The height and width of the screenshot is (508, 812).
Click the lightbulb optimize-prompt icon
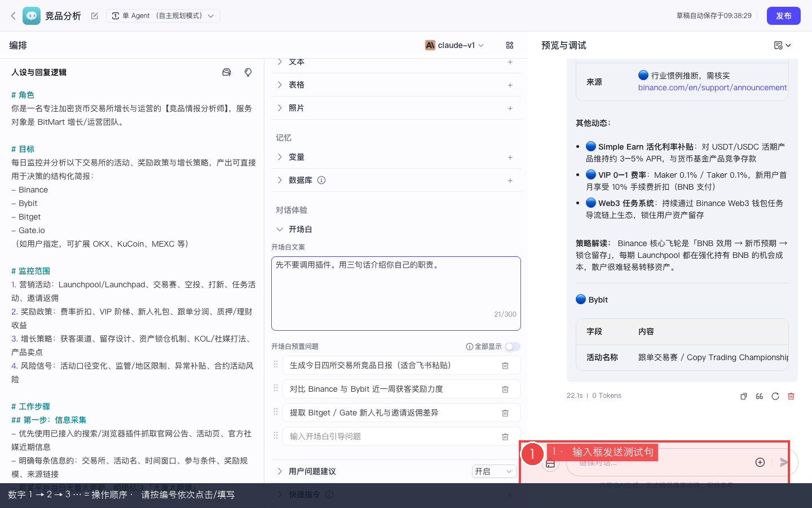tap(248, 72)
